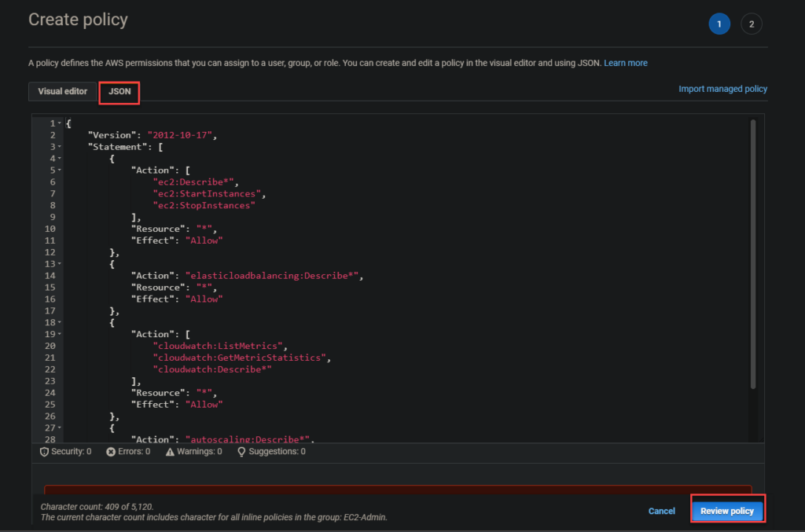Click the Security shield icon in status bar
This screenshot has height=532, width=805.
[x=44, y=452]
